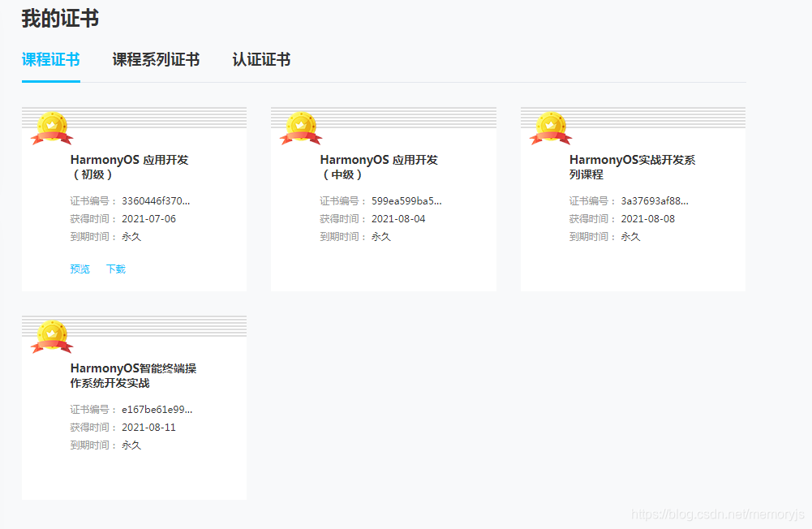Select certificate number 3a37693af88...
Screen dimensions: 812x529
pyautogui.click(x=655, y=201)
